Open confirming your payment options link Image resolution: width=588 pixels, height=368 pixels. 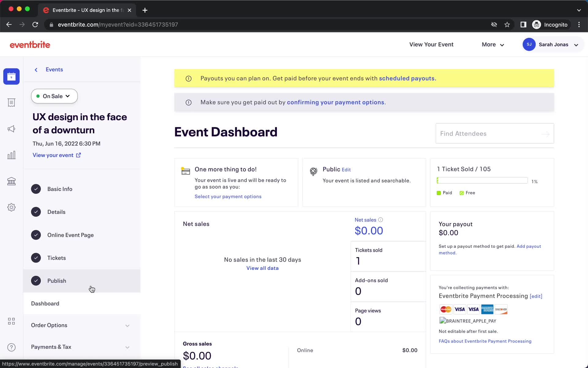click(x=335, y=102)
